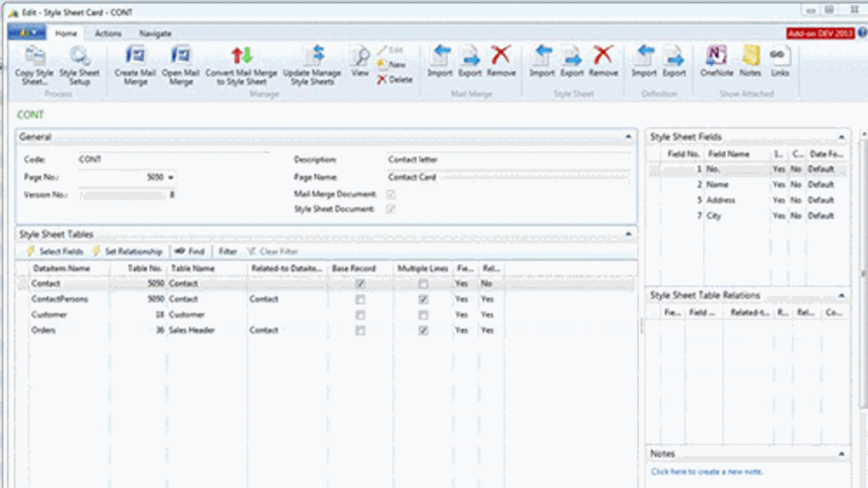
Task: Click the Table Name column header
Action: (x=207, y=268)
